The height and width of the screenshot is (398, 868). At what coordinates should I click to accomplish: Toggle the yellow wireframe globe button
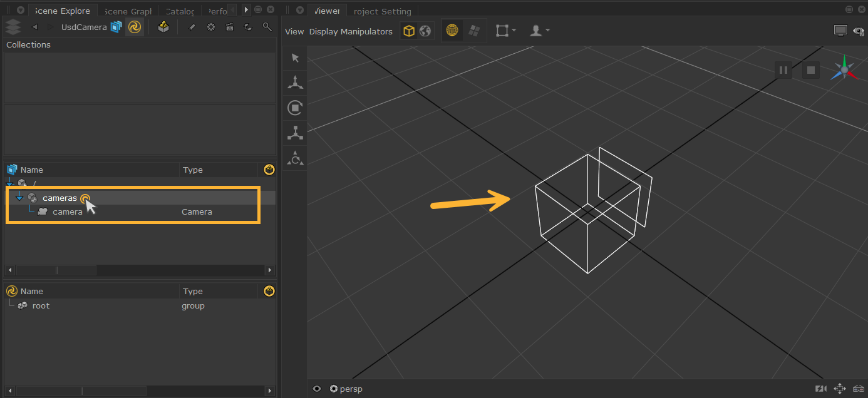[452, 31]
